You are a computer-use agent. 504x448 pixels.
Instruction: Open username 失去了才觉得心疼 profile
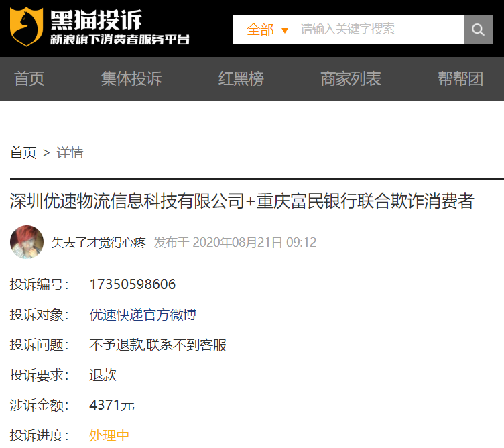(x=99, y=243)
